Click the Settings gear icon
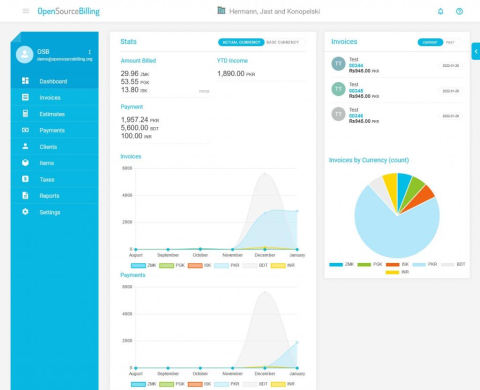This screenshot has height=390, width=480. coord(25,212)
